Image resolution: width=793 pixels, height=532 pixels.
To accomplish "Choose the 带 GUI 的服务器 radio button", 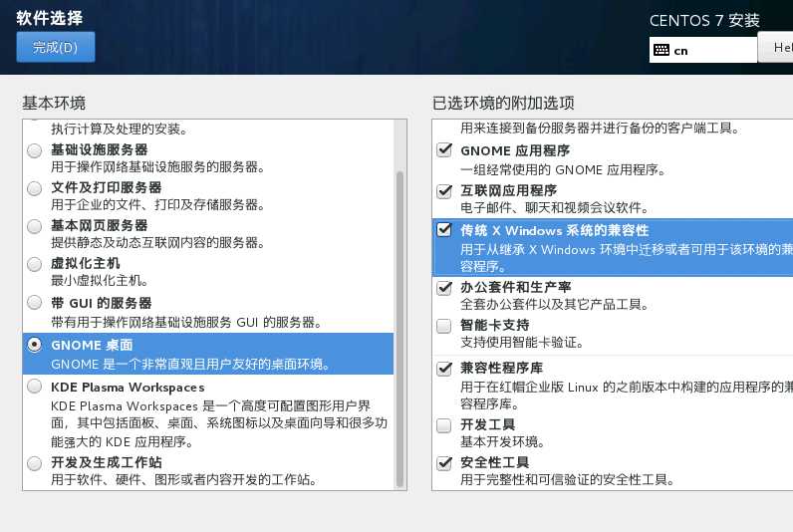I will coord(35,303).
